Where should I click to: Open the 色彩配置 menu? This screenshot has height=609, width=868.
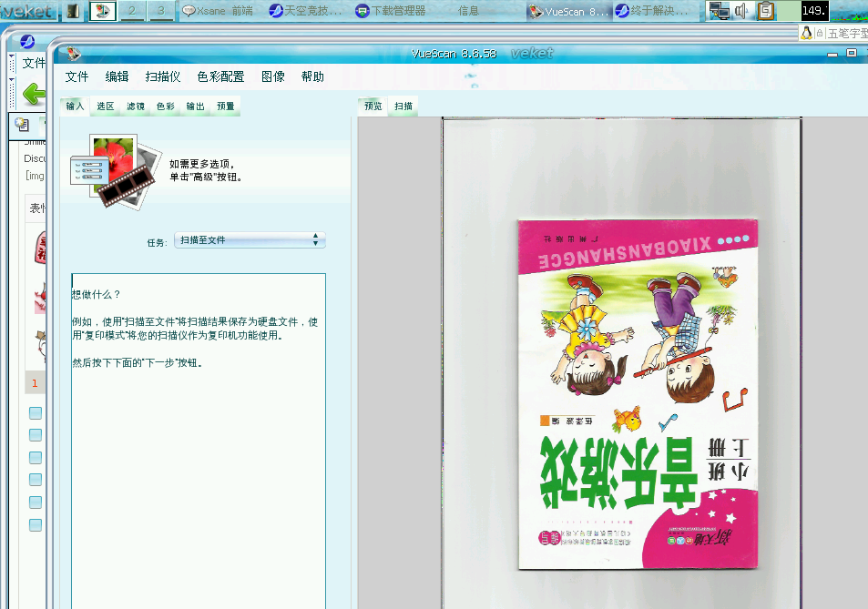point(221,76)
